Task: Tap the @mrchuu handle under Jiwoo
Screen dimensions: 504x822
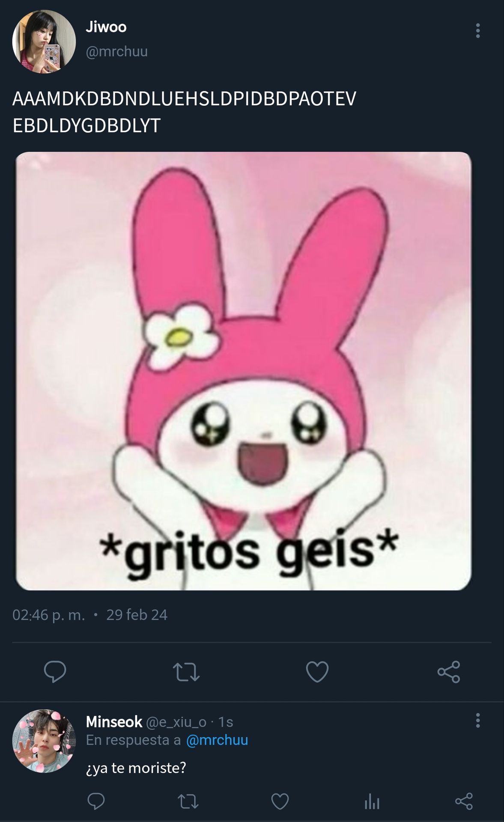Action: (x=117, y=51)
